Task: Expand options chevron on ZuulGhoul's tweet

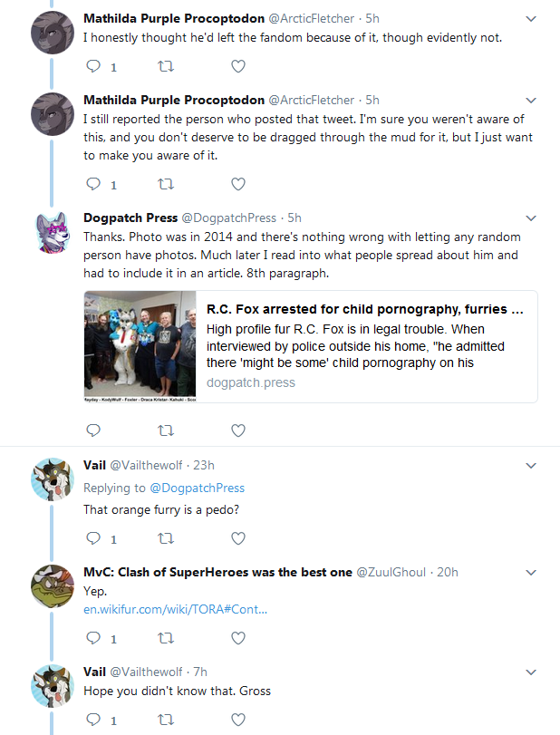Action: pyautogui.click(x=530, y=573)
